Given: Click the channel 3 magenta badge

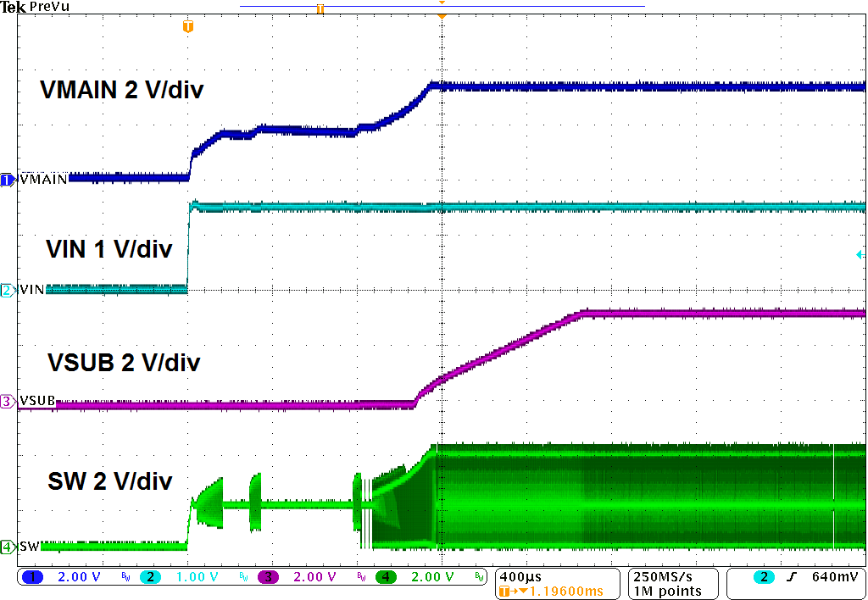Looking at the screenshot, I should coord(268,577).
